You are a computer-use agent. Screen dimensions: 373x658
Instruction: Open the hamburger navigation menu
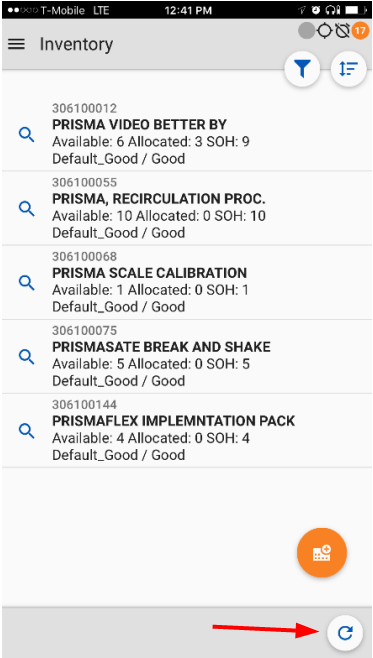[16, 44]
